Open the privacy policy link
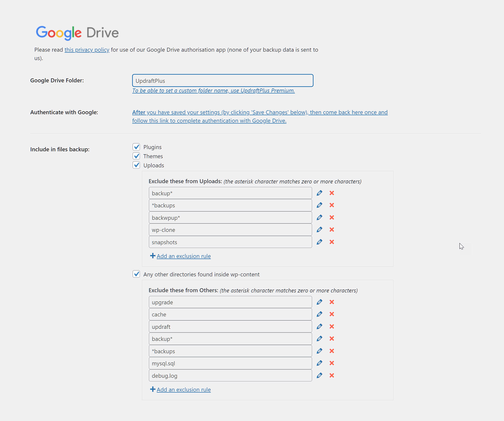This screenshot has width=504, height=421. click(x=87, y=50)
